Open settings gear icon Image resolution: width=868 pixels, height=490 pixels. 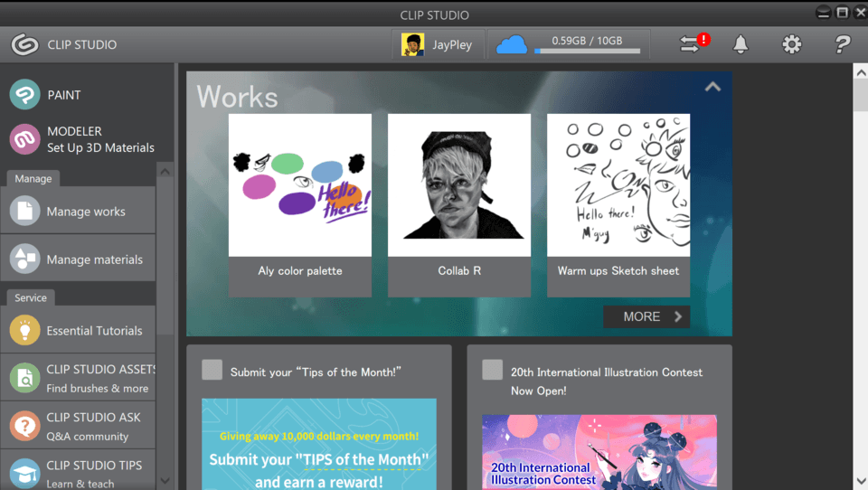coord(791,44)
